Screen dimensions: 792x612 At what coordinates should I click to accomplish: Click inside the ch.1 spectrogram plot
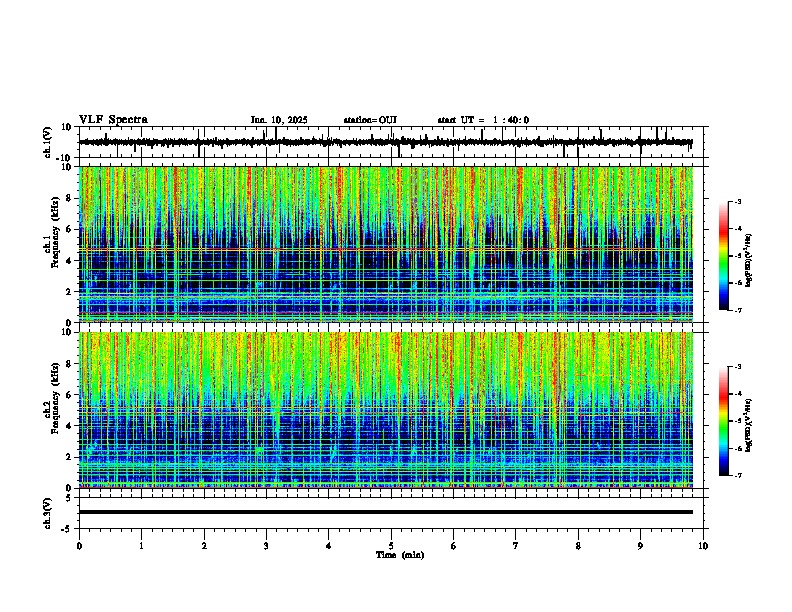[385, 244]
